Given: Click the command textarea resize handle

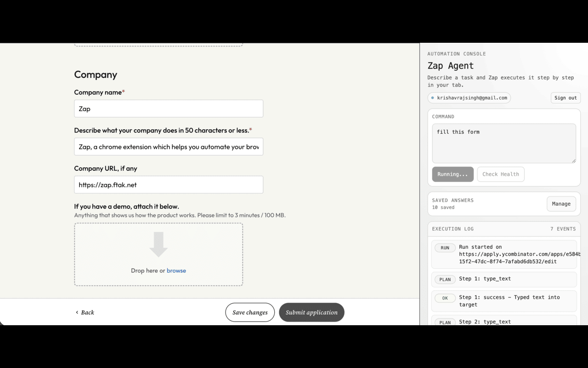Looking at the screenshot, I should (573, 160).
